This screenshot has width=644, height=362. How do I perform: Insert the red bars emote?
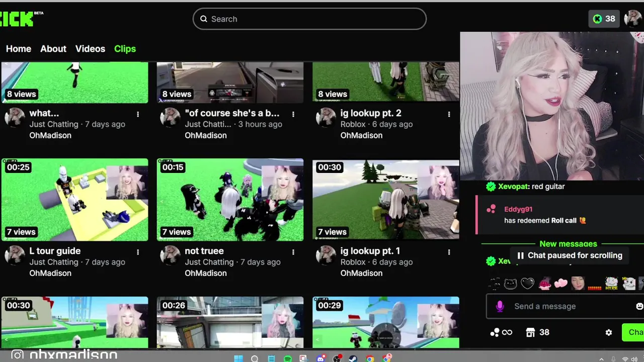[595, 288]
